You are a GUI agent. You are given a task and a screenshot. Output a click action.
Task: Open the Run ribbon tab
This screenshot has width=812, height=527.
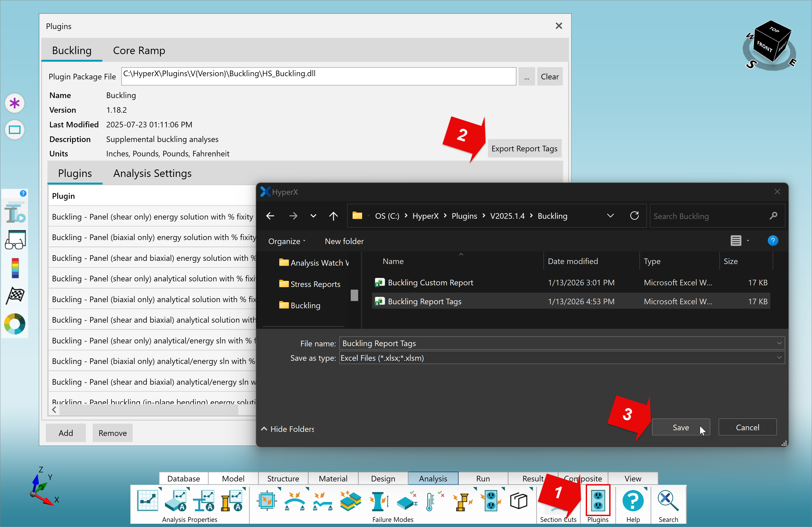(483, 478)
